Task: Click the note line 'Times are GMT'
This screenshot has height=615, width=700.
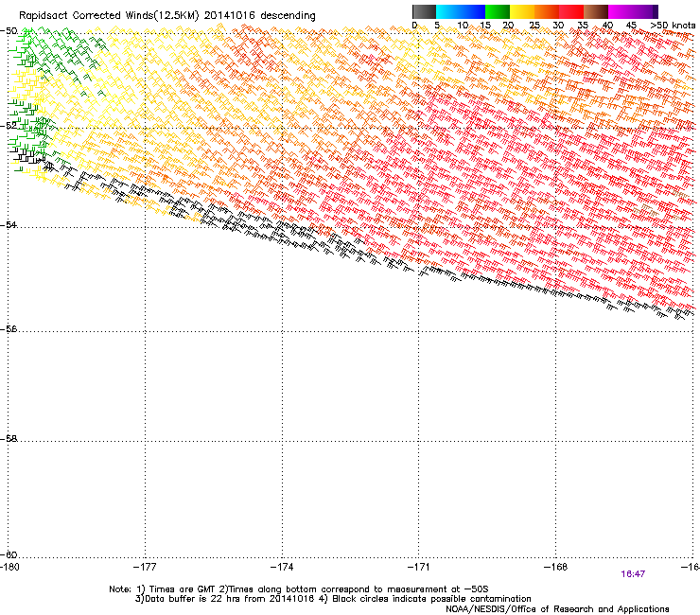Action: pos(183,589)
